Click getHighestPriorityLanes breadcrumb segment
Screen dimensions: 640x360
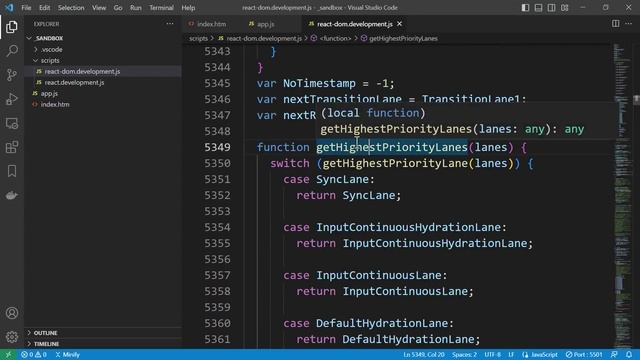[x=403, y=38]
